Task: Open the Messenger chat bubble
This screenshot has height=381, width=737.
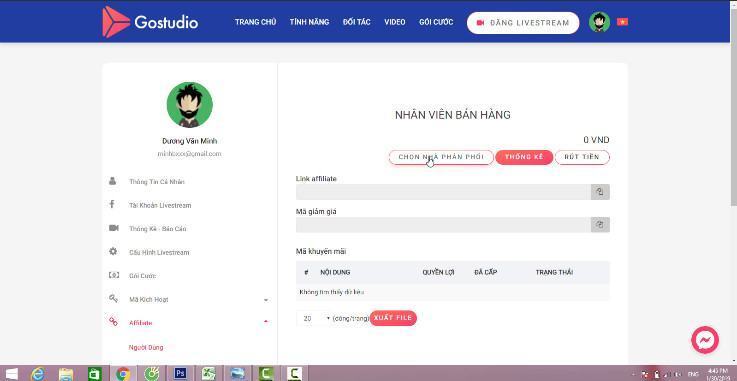Action: (705, 340)
